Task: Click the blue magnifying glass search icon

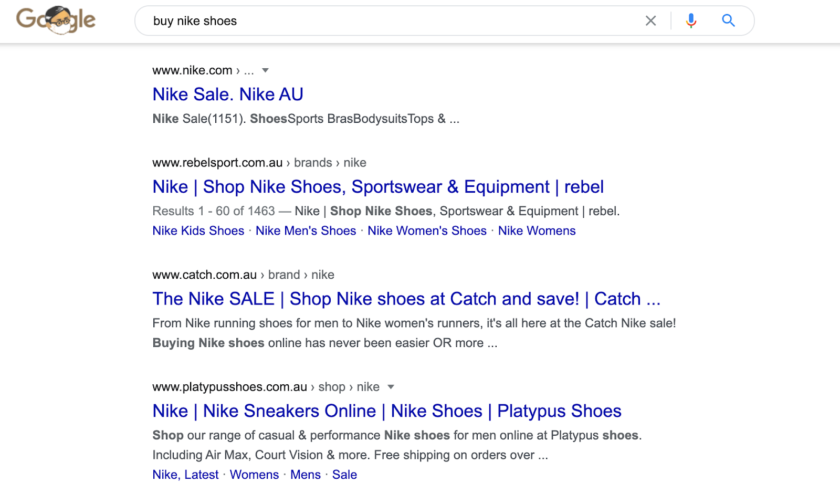Action: coord(728,21)
